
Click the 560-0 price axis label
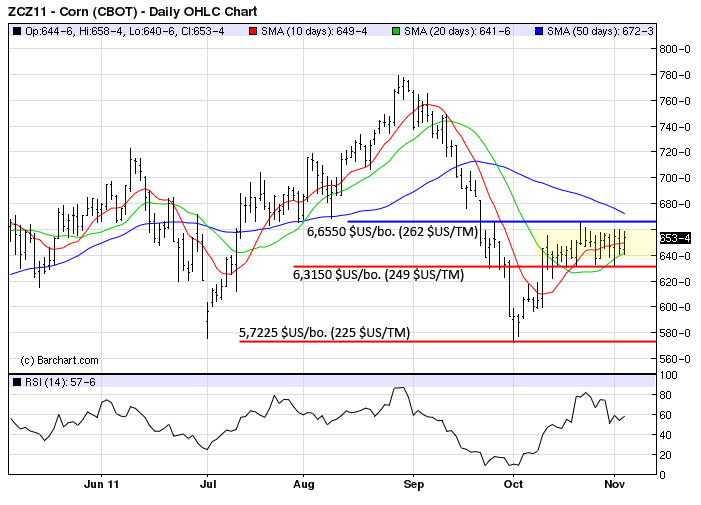[676, 359]
